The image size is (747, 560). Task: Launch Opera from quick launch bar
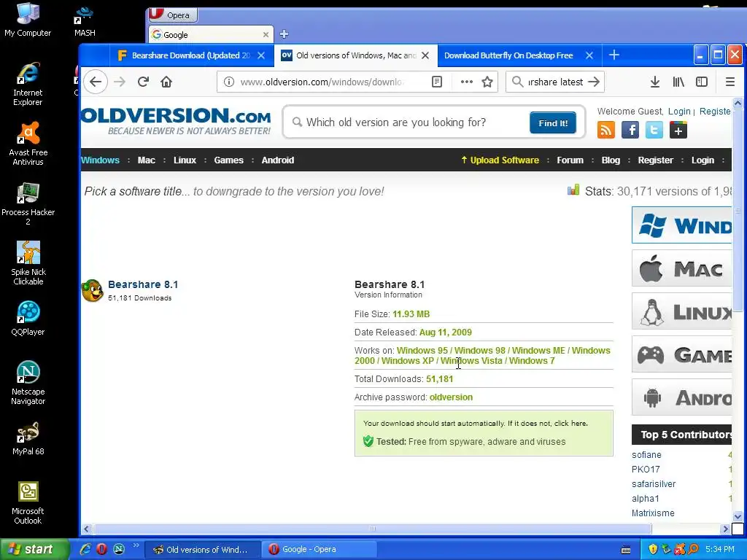[x=101, y=549]
